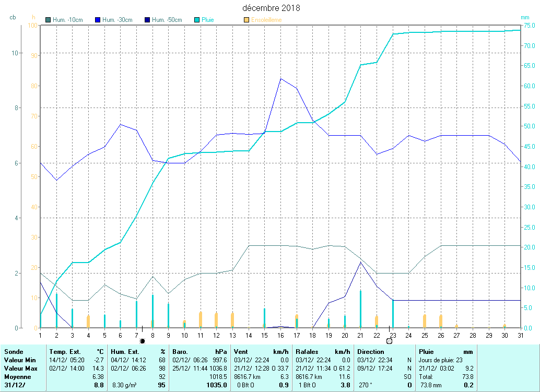Viewport: 540px width, 392px height.
Task: Click day 31 on the x-axis
Action: tap(520, 335)
